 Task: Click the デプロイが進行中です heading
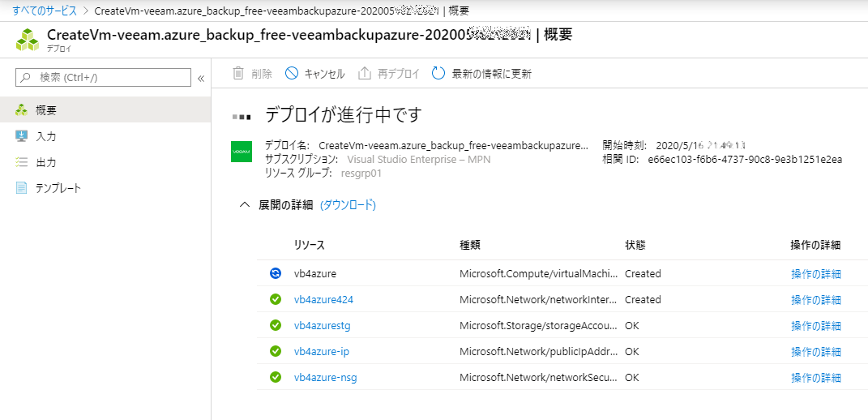pos(344,115)
